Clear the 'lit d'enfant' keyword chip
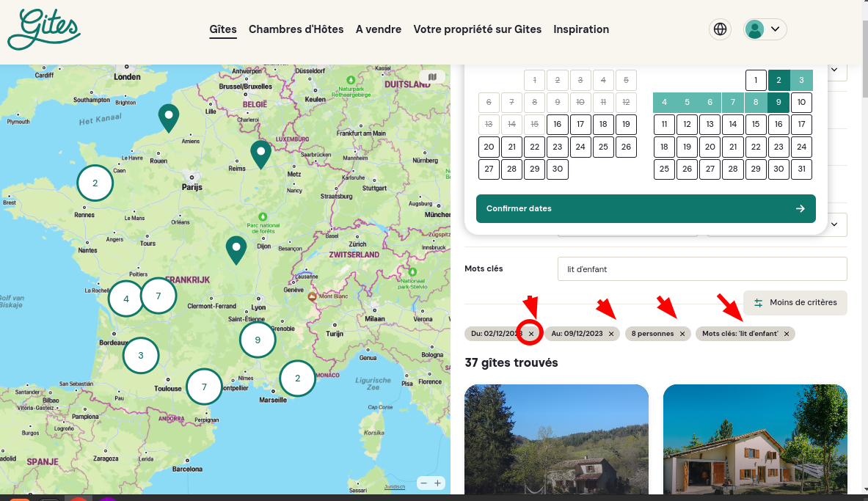 coord(787,334)
